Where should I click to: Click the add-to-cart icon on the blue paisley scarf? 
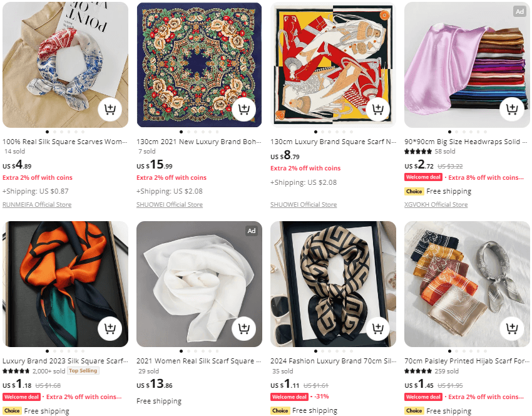click(110, 108)
